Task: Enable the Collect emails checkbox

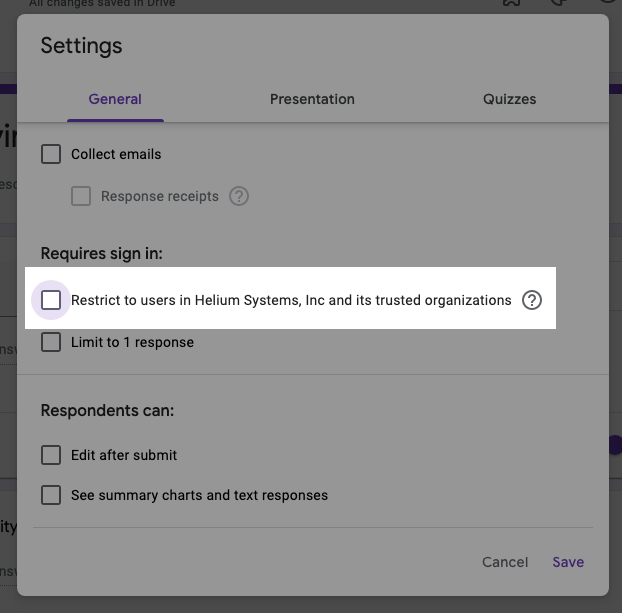Action: pyautogui.click(x=51, y=154)
